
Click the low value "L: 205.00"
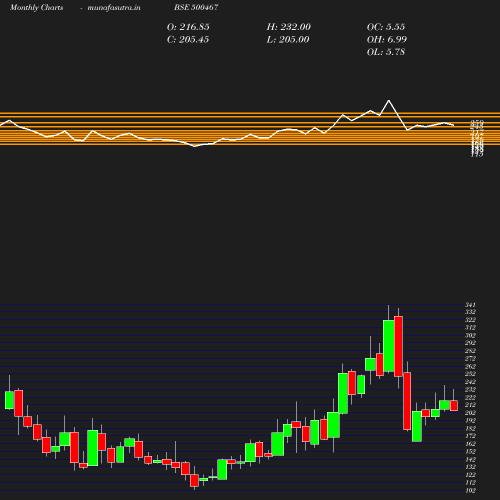coord(288,39)
